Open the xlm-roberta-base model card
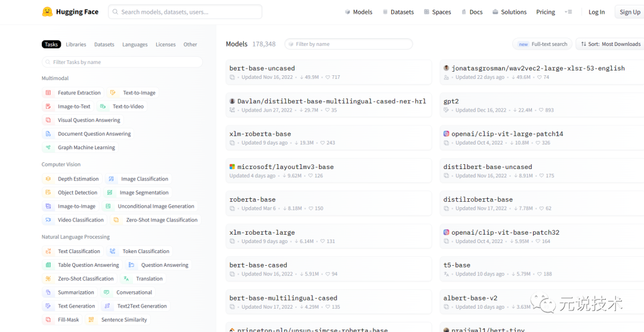The width and height of the screenshot is (644, 332). (x=329, y=138)
